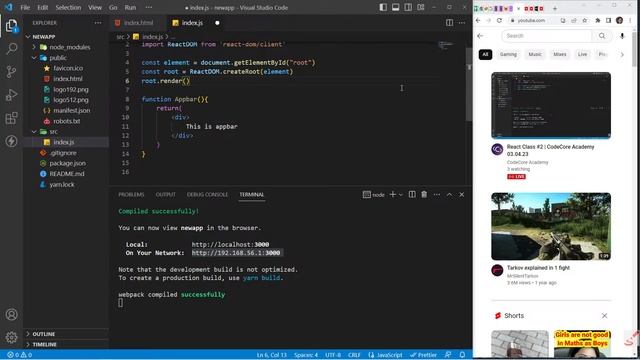This screenshot has height=360, width=640.
Task: Open terminal panel more actions ellipsis
Action: click(437, 195)
